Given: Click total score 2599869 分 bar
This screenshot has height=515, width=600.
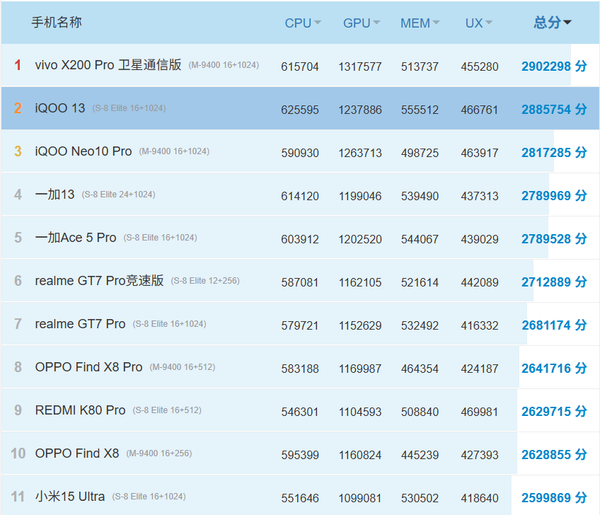Looking at the screenshot, I should click(553, 496).
